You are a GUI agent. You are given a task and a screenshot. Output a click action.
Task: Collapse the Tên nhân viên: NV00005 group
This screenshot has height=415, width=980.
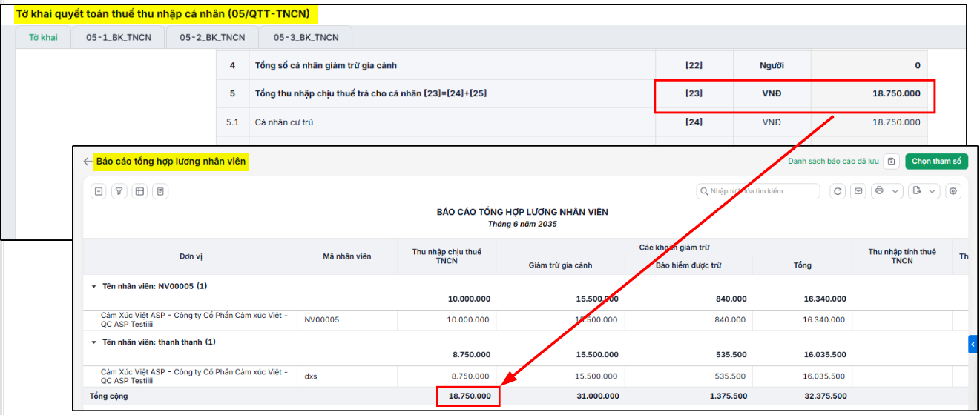click(x=94, y=286)
